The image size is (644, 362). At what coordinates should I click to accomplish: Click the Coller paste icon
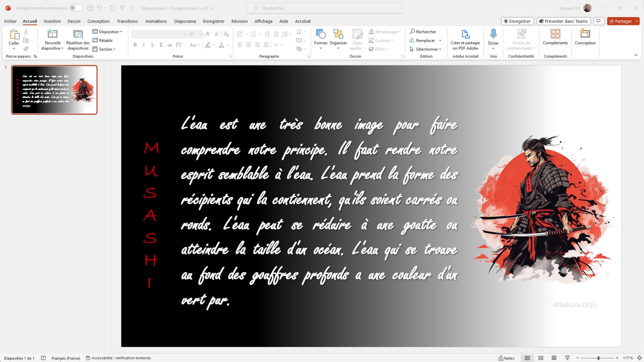14,34
